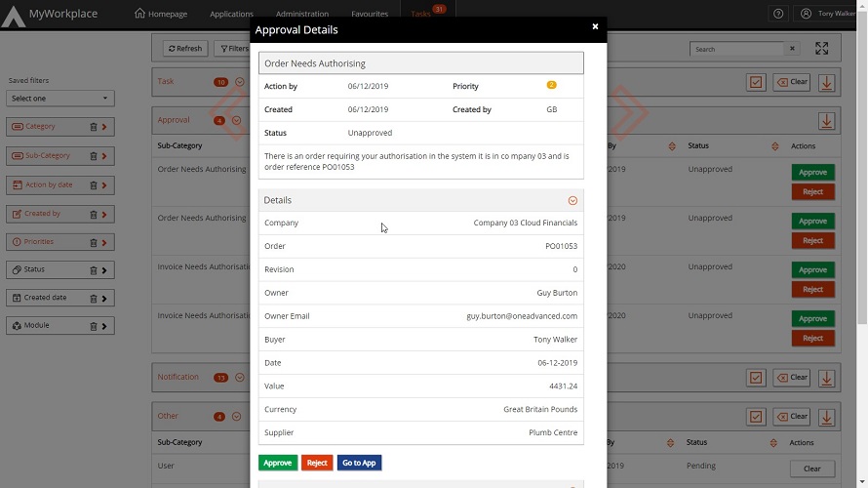Reject the first Order Needs Authorising row
Screen dimensions: 868x488
812,191
